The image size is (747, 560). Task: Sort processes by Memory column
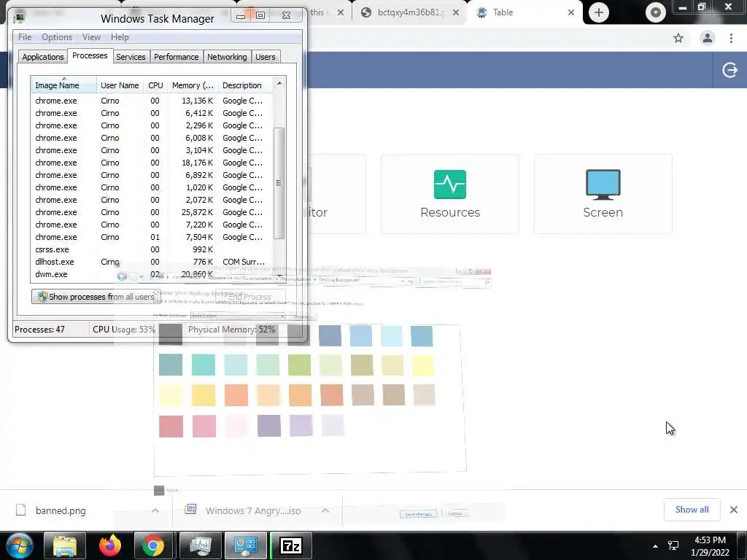[x=193, y=85]
